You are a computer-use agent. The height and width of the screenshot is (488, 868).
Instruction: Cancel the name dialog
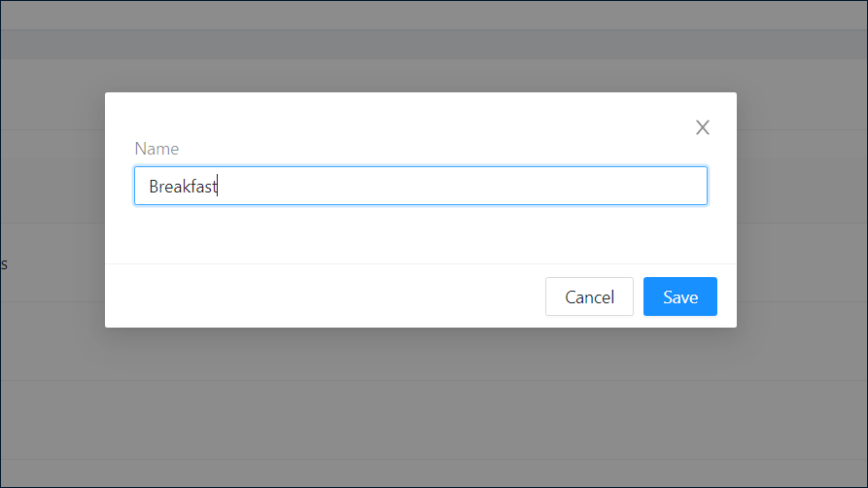[589, 296]
